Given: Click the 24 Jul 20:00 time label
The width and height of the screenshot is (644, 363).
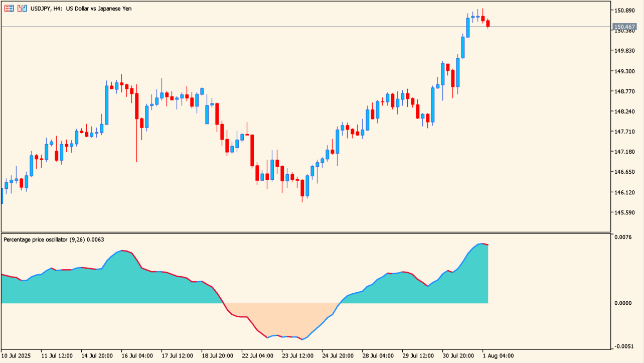Looking at the screenshot, I should pyautogui.click(x=338, y=356).
